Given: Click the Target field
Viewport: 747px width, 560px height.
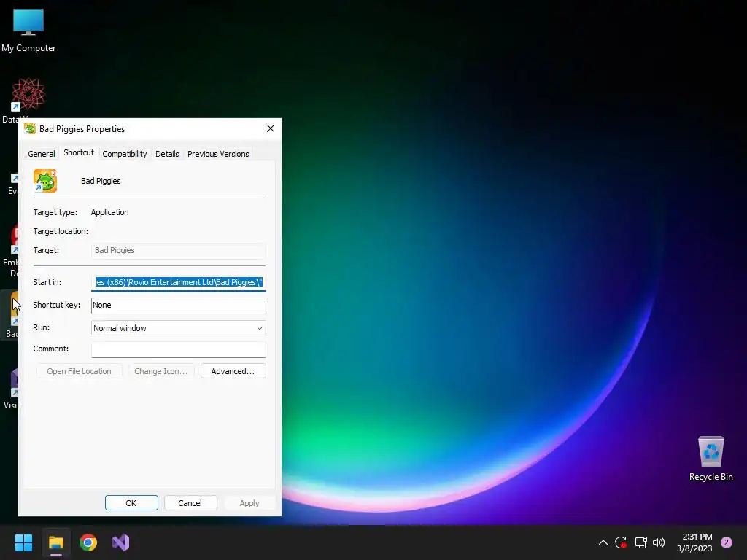Looking at the screenshot, I should coord(179,251).
